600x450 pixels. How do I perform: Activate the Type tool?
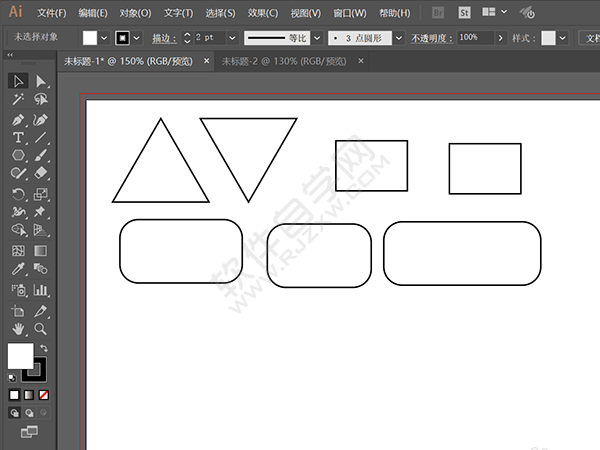click(x=18, y=137)
